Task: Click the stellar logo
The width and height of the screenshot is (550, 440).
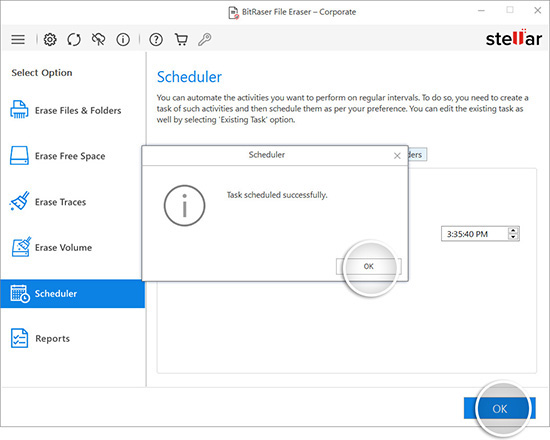Action: [514, 38]
